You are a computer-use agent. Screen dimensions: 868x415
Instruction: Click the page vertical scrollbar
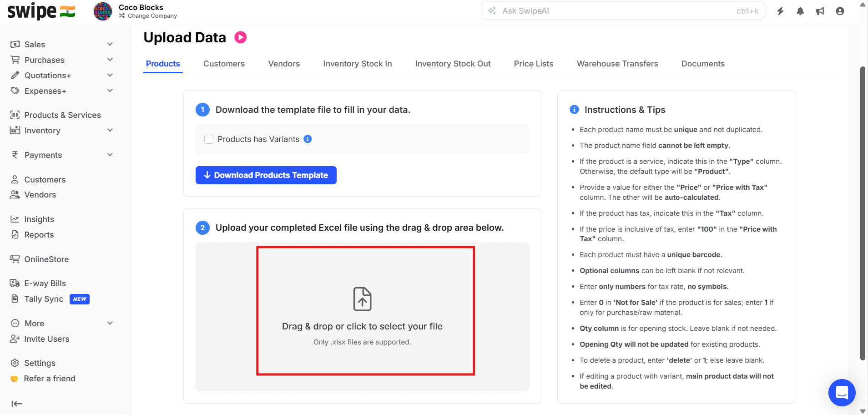pos(863,214)
